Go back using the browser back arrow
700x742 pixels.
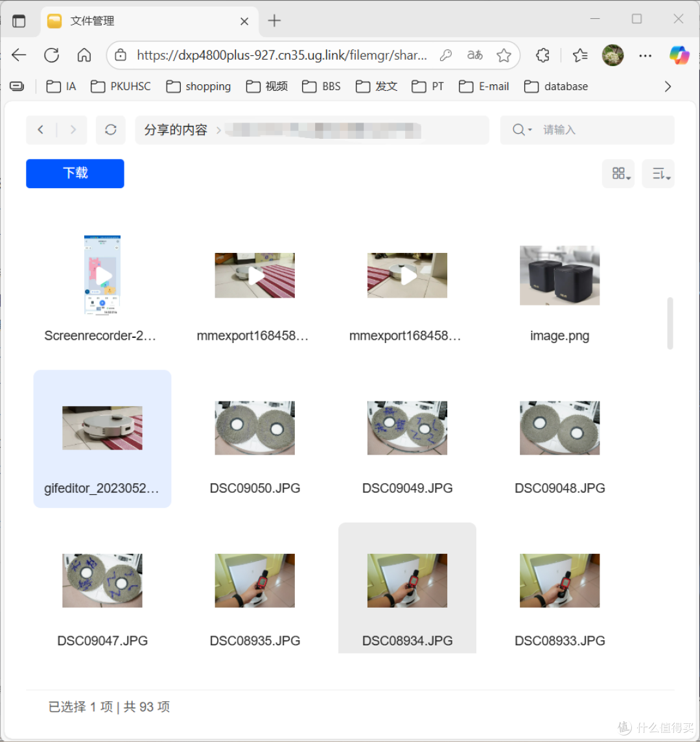[19, 55]
